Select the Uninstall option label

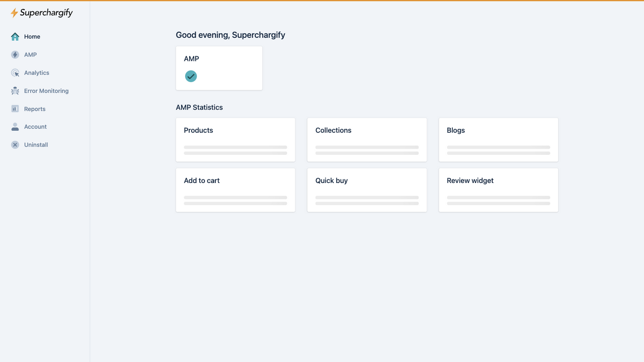(36, 145)
